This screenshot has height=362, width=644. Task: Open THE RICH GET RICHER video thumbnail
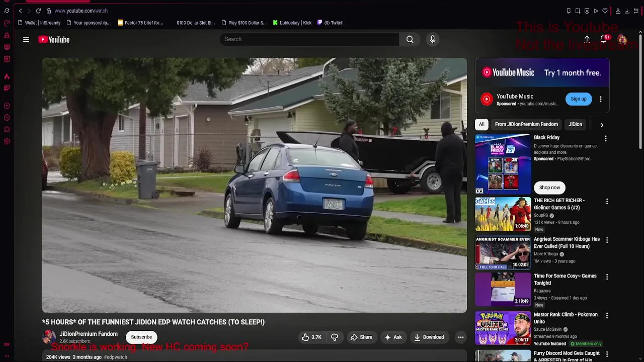(x=503, y=215)
